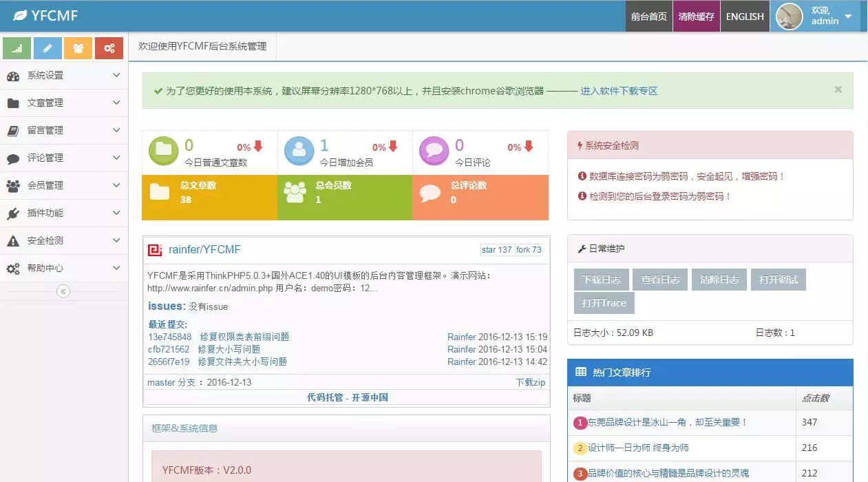868x482 pixels.
Task: Click the warning triangle icon beside 安全检测
Action: point(13,241)
